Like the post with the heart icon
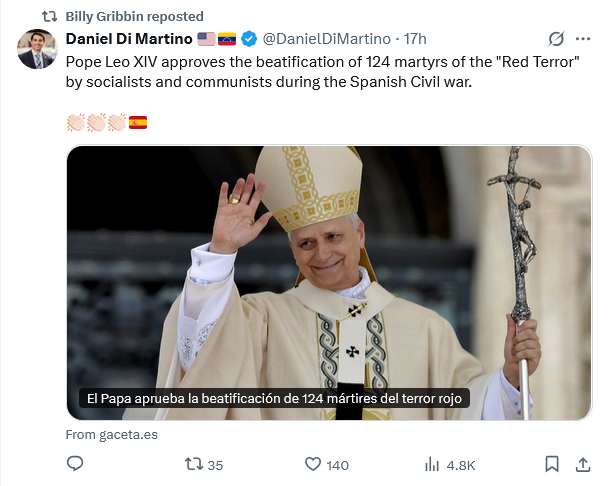The width and height of the screenshot is (608, 486). pos(313,464)
